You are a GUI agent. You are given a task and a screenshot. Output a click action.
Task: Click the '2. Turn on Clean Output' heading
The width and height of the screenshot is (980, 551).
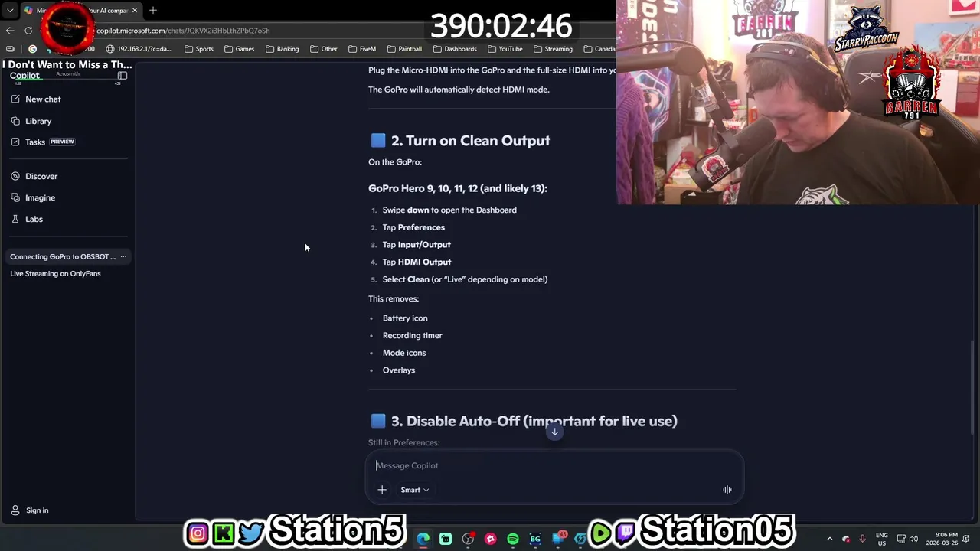pos(470,141)
